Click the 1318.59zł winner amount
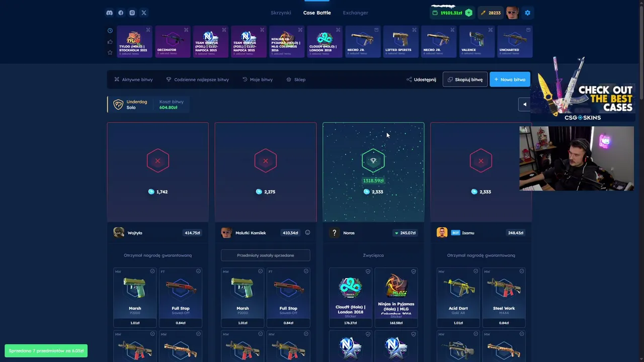 click(x=373, y=180)
